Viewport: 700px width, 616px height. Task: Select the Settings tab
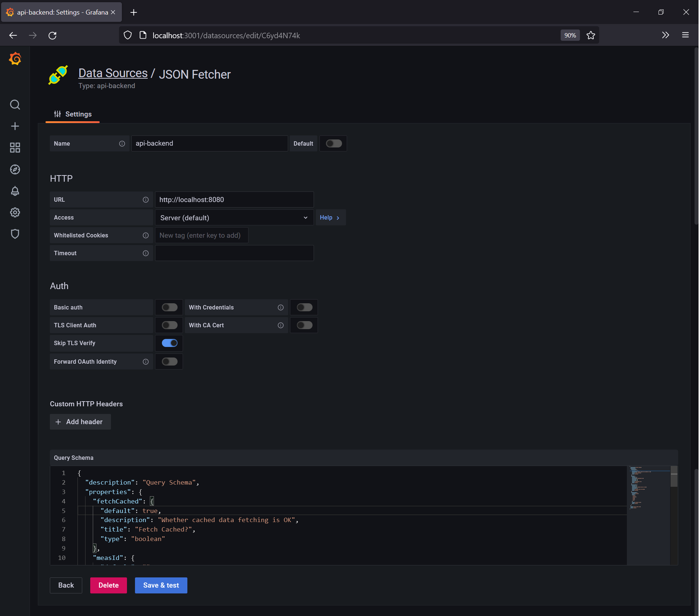[x=73, y=114]
